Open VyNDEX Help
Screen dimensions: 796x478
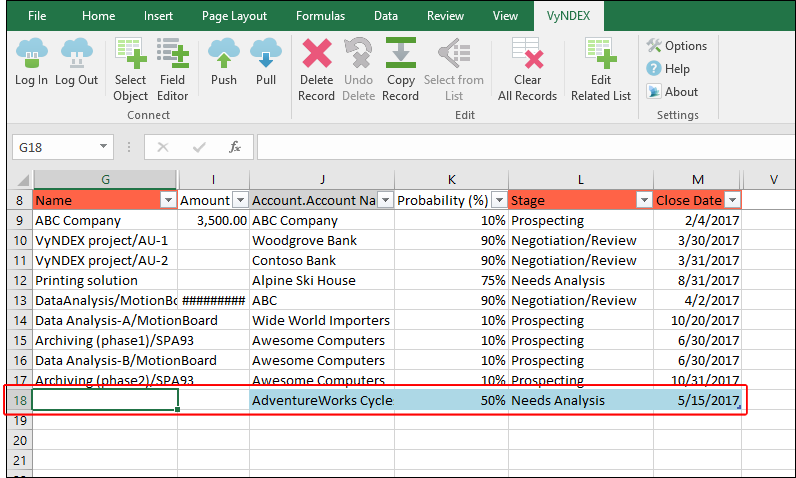pos(668,69)
